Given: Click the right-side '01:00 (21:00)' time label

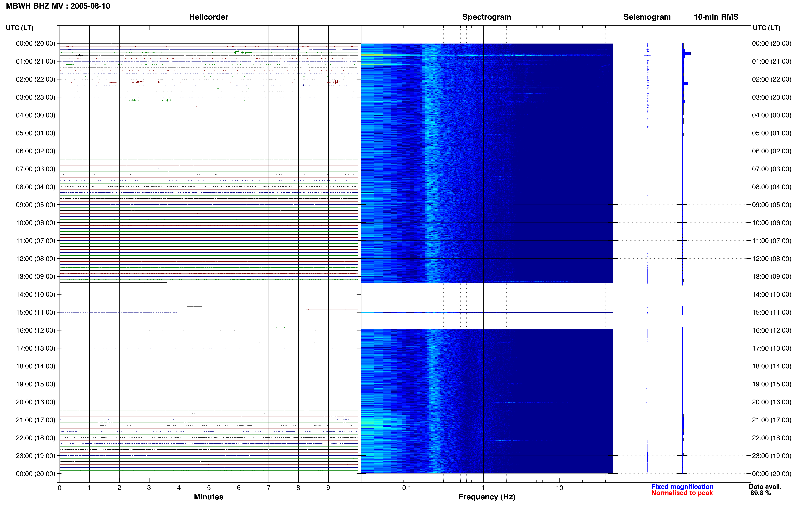Looking at the screenshot, I should (772, 61).
